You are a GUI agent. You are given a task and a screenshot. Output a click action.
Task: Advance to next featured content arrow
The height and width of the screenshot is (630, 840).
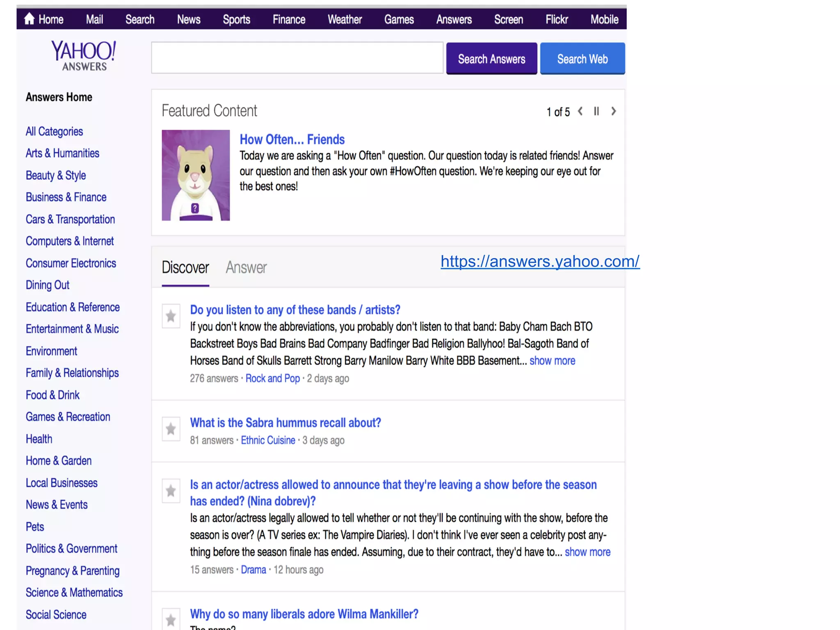pos(614,111)
